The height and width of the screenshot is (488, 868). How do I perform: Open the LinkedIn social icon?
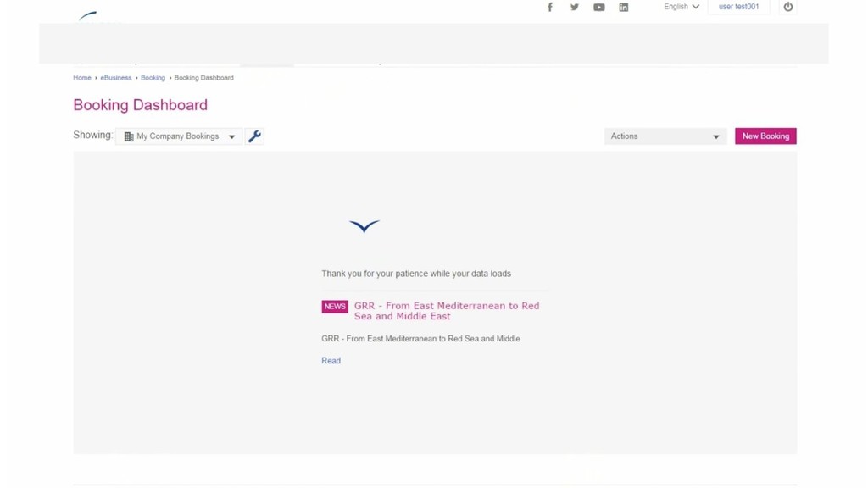click(x=623, y=7)
